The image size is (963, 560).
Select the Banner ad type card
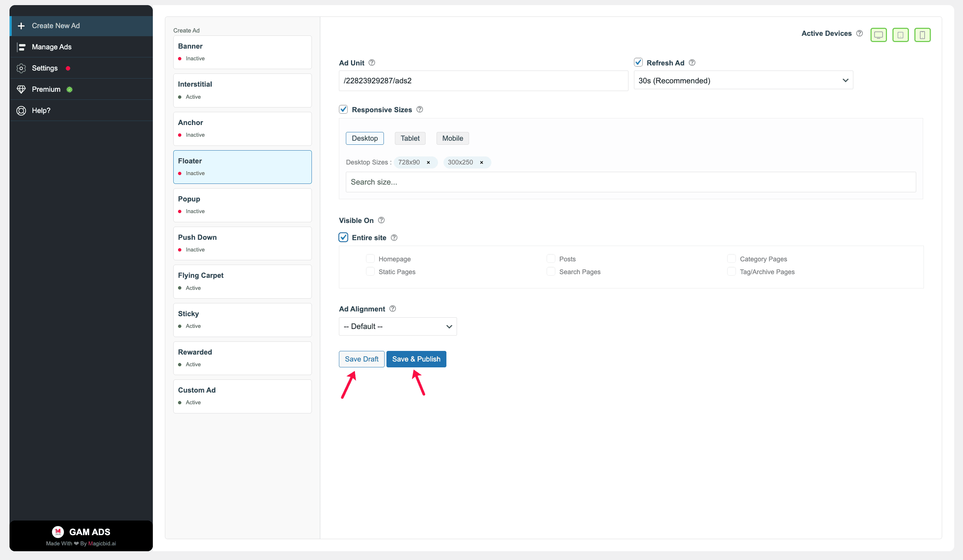click(242, 52)
